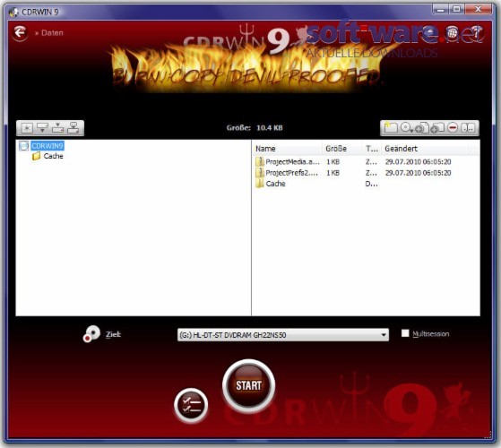The width and height of the screenshot is (501, 448).
Task: Open help via the question mark icon
Action: pyautogui.click(x=476, y=32)
